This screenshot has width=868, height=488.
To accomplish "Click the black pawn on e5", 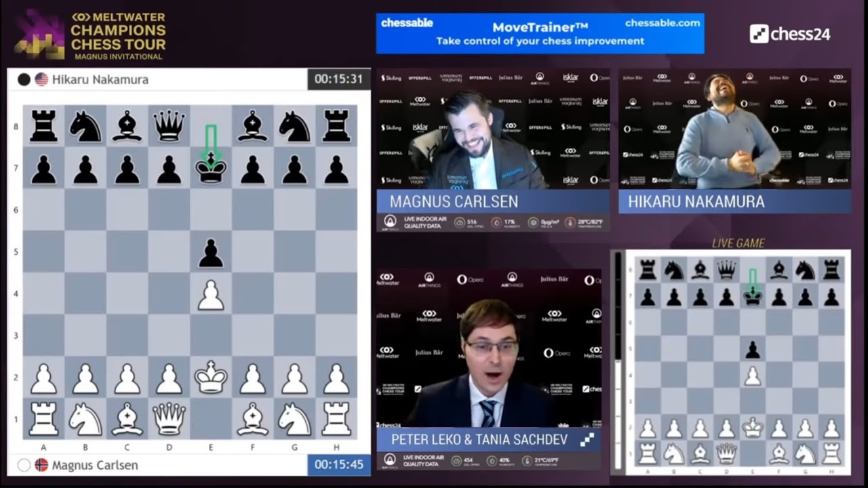I will [210, 253].
